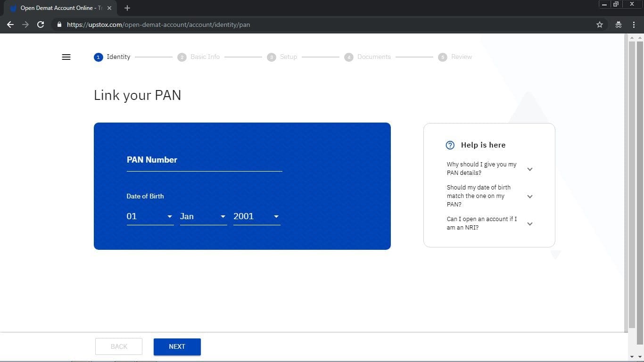Go back in browser history
Image resolution: width=644 pixels, height=362 pixels.
(10, 25)
